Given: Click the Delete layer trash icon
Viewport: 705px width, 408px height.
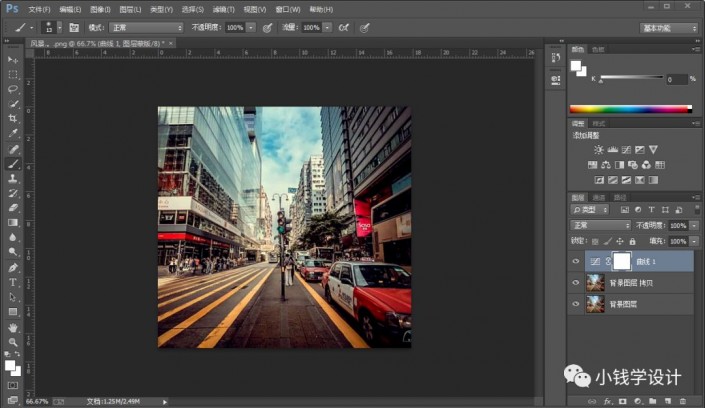Looking at the screenshot, I should (683, 401).
